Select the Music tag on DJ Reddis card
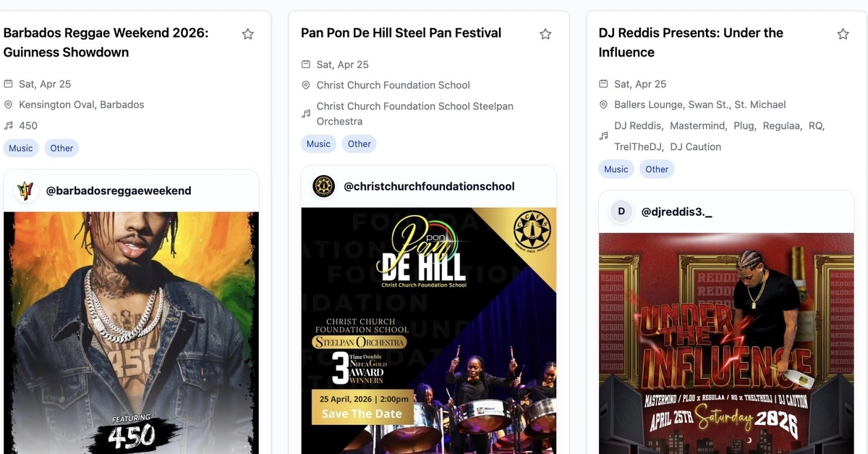The image size is (868, 454). tap(616, 169)
